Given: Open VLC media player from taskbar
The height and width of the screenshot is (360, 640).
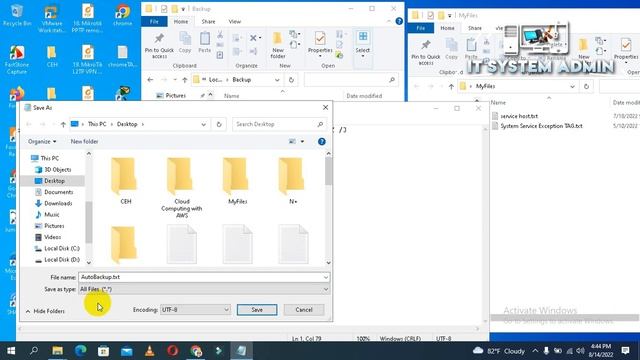Looking at the screenshot, I should 150,351.
